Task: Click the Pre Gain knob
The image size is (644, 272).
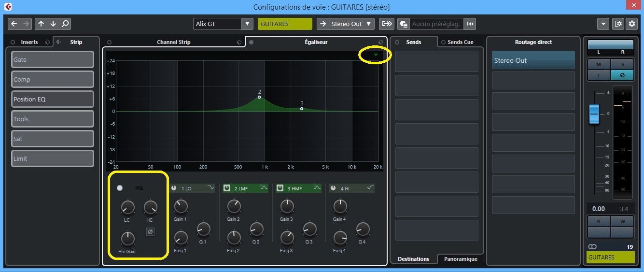Action: click(127, 239)
